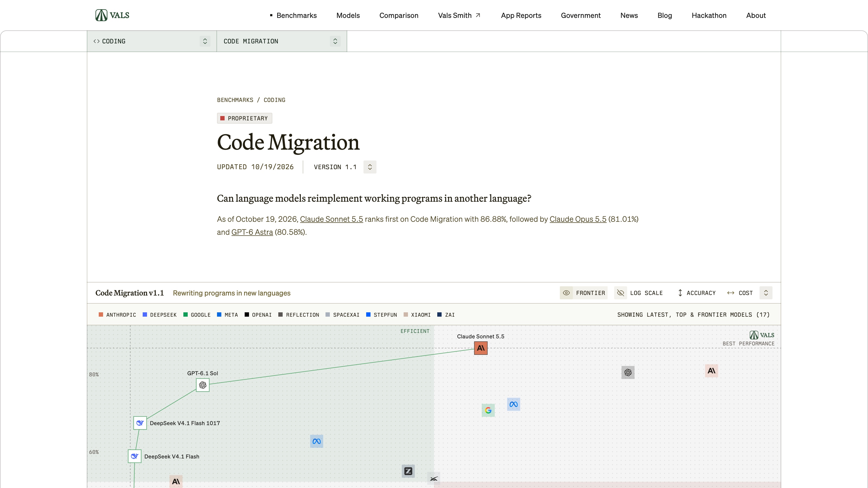
Task: Click the Anthropic marker at chart bottom
Action: 176,481
